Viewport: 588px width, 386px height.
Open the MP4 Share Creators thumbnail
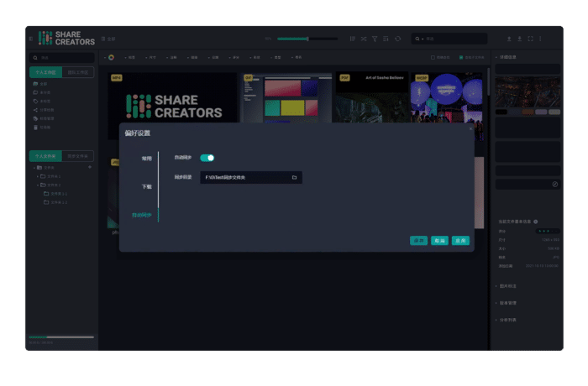tap(172, 98)
